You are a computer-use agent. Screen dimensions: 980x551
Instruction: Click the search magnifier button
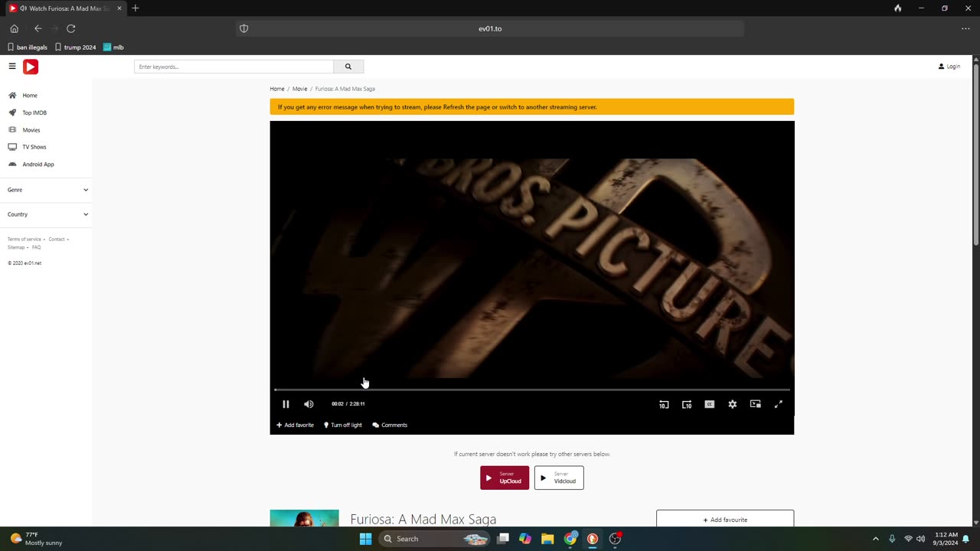click(x=348, y=67)
